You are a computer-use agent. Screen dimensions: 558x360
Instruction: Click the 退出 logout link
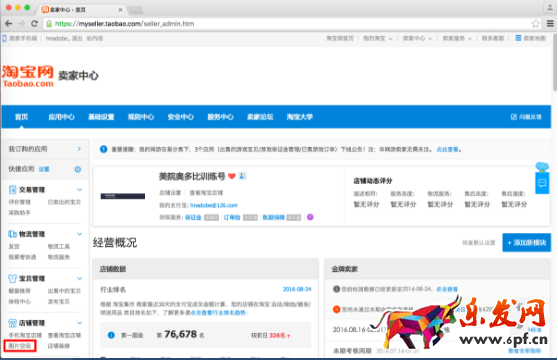[77, 38]
